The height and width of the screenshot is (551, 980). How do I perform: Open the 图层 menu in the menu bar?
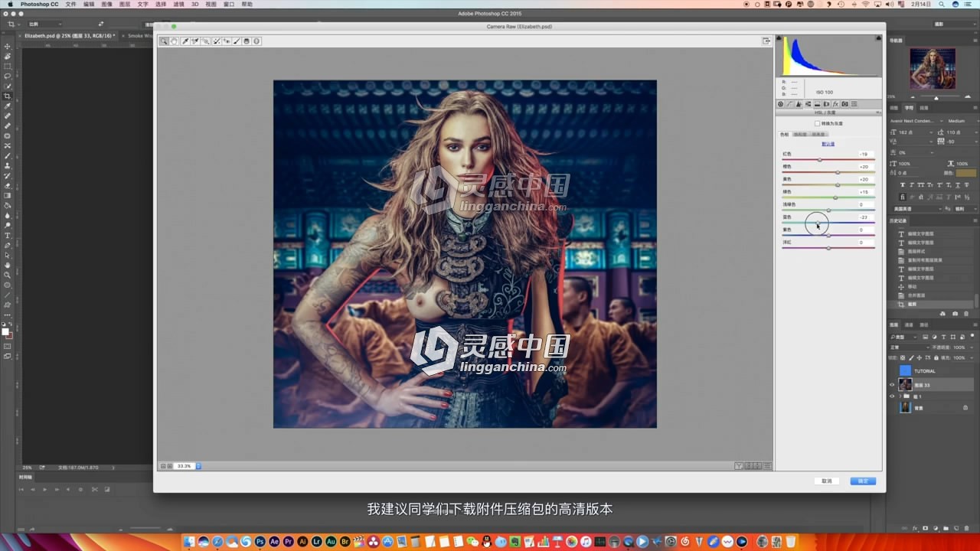click(125, 4)
